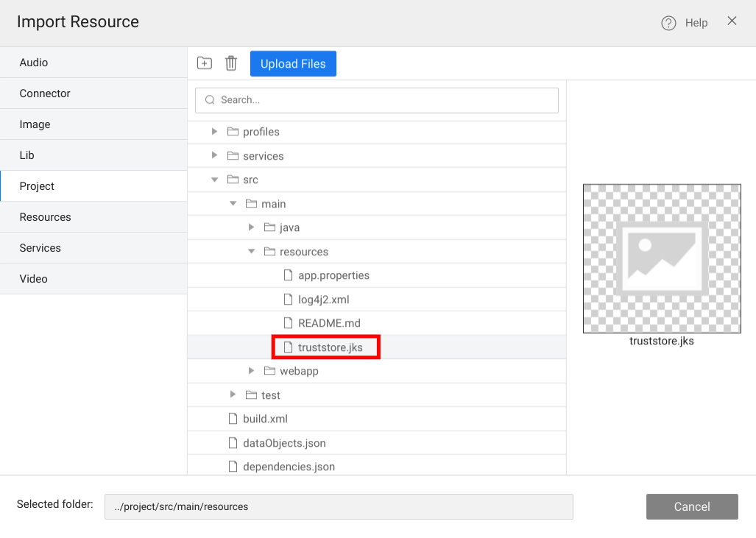Screen dimensions: 756x538
Task: Expand the services folder arrow
Action: 214,156
